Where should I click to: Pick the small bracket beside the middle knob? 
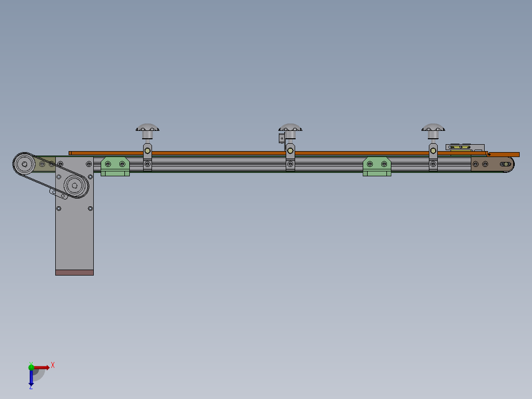point(282,138)
